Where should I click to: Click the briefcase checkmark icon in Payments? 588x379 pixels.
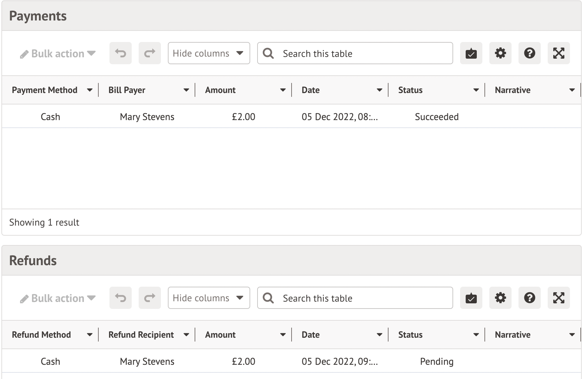[x=471, y=53]
